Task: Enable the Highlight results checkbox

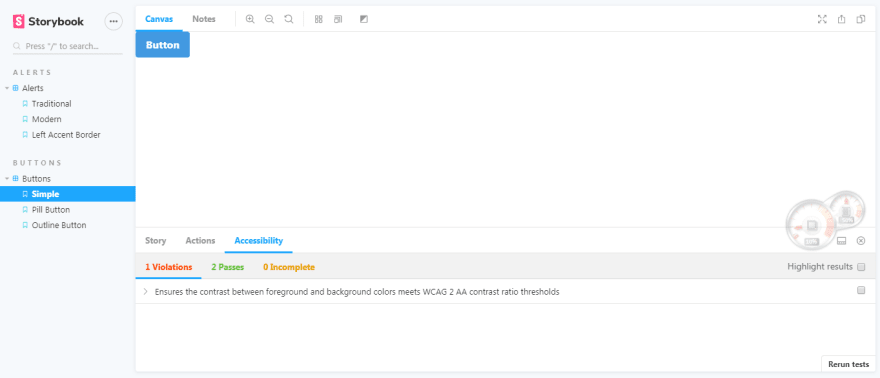Action: click(x=861, y=267)
